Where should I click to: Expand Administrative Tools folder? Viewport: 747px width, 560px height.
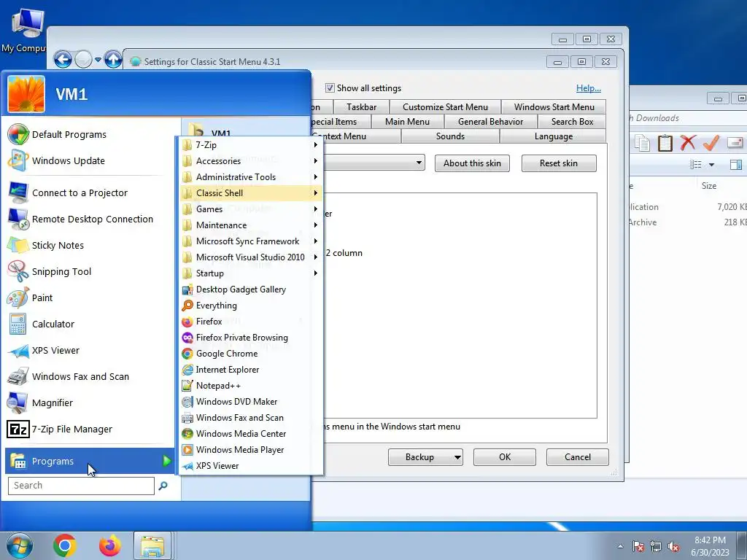(x=250, y=177)
